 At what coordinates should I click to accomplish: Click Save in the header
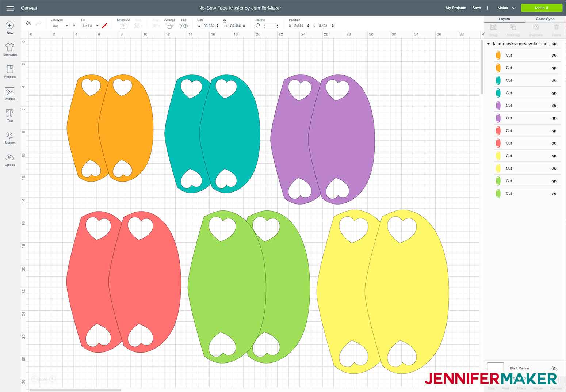click(x=477, y=8)
